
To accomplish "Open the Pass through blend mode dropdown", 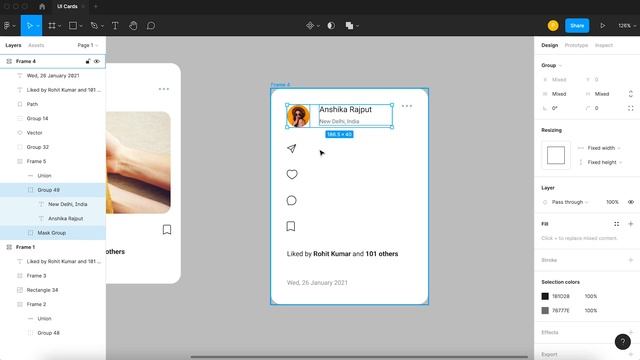I will pyautogui.click(x=569, y=202).
